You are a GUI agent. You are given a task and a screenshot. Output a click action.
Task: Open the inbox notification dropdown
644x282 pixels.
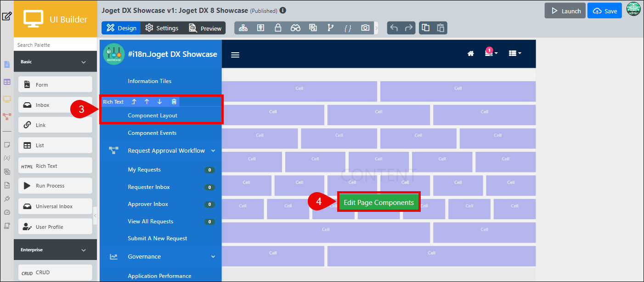[491, 53]
